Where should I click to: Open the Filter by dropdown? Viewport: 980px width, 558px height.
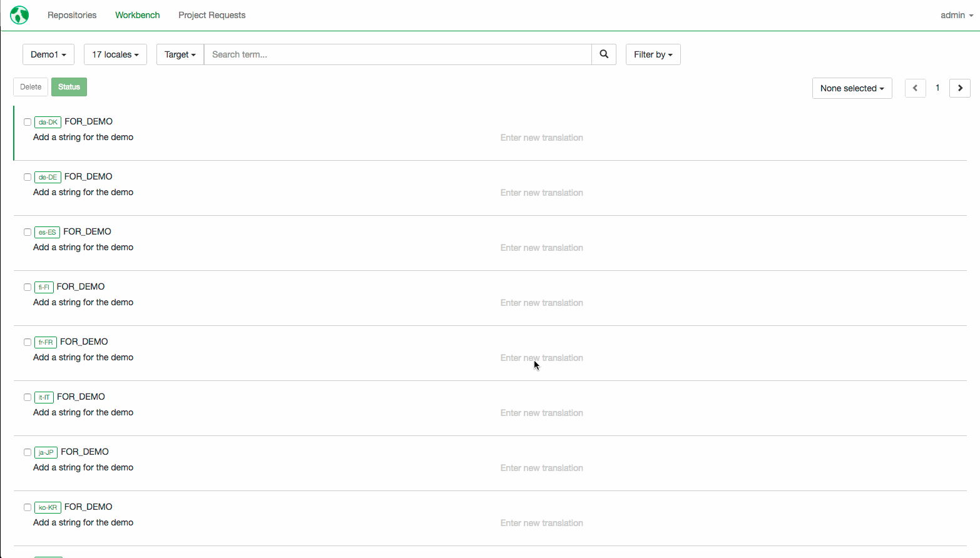pos(653,54)
